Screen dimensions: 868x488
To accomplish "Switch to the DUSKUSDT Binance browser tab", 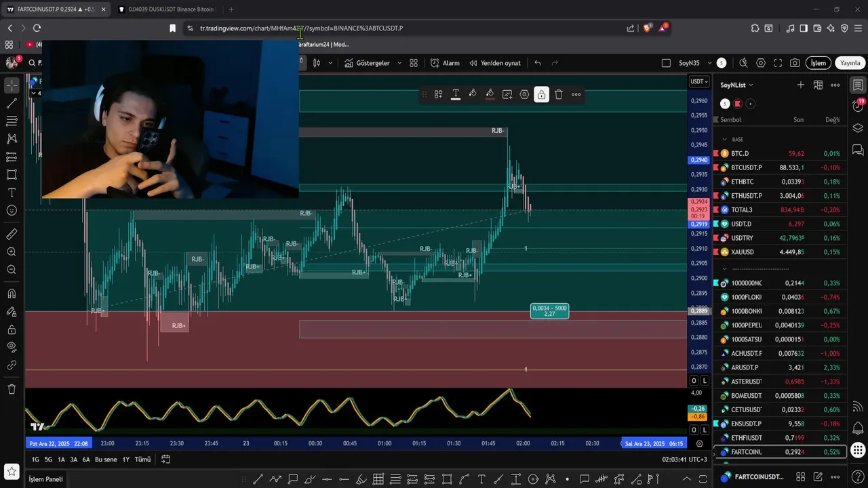I will coord(166,9).
